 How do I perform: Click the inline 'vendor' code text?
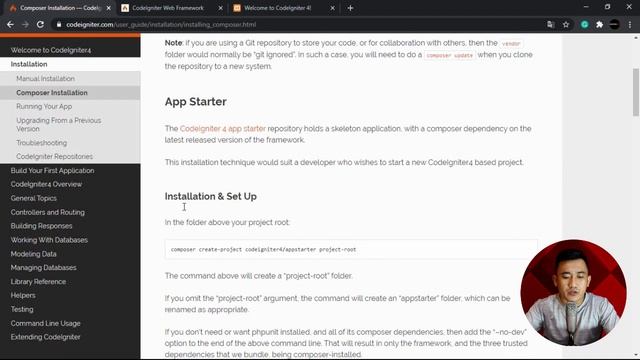(x=511, y=43)
